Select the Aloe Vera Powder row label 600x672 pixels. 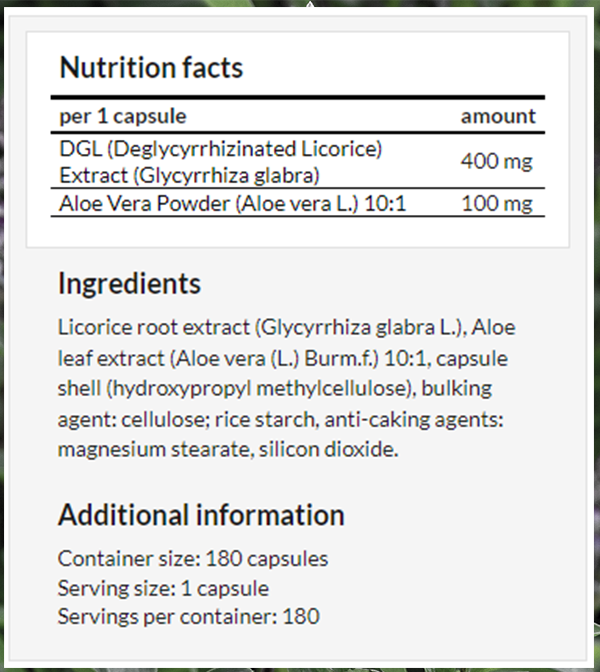point(232,203)
